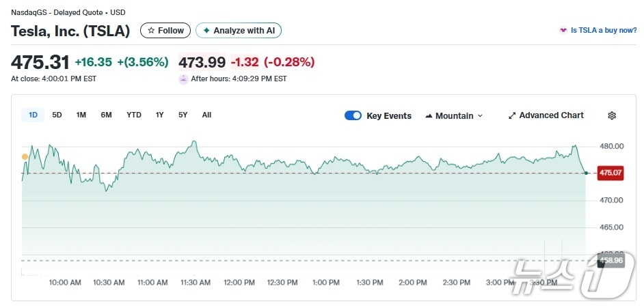Choose the 1M chart range
The image size is (644, 308).
pos(81,115)
